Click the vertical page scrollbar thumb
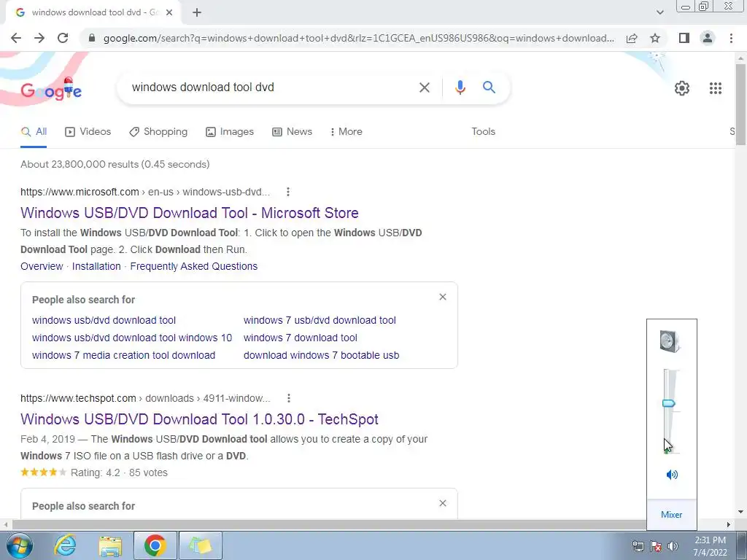This screenshot has height=560, width=747. (x=740, y=104)
